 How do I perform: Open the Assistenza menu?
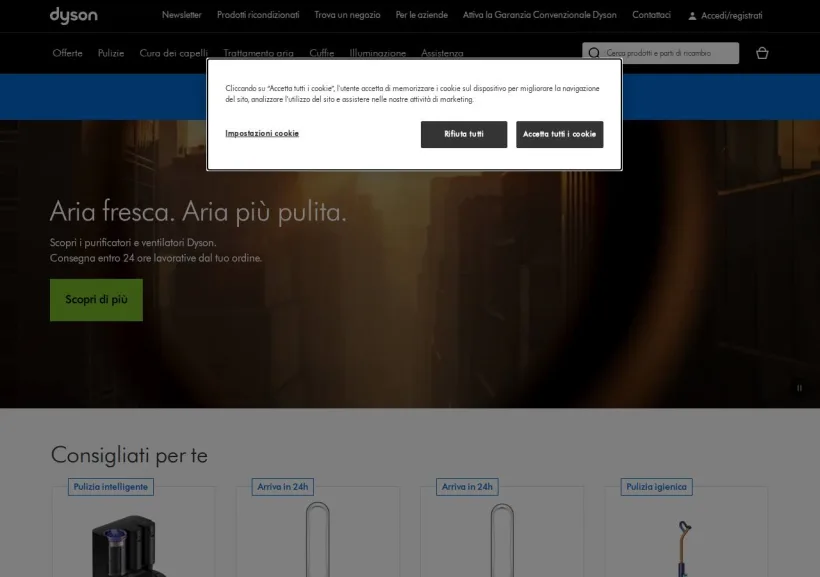tap(442, 53)
